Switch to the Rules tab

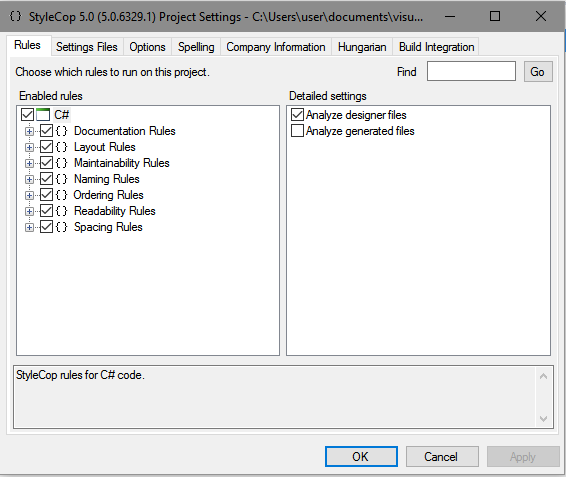28,45
